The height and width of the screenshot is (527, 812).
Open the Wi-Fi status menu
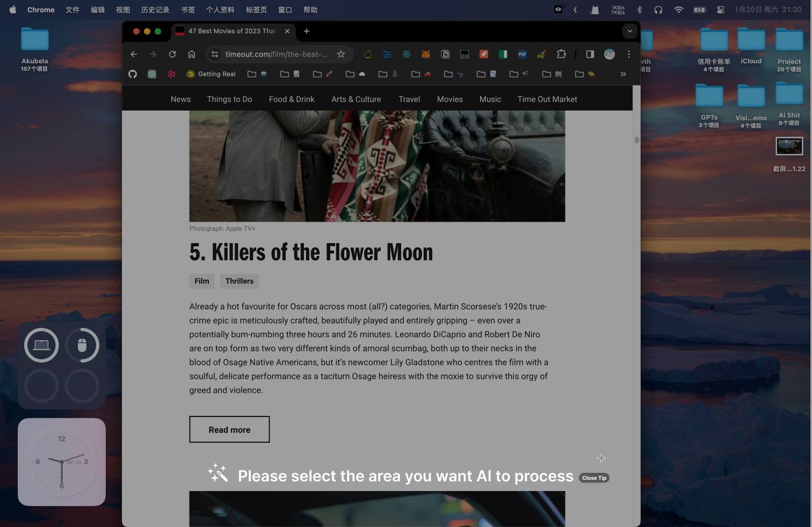pyautogui.click(x=679, y=10)
